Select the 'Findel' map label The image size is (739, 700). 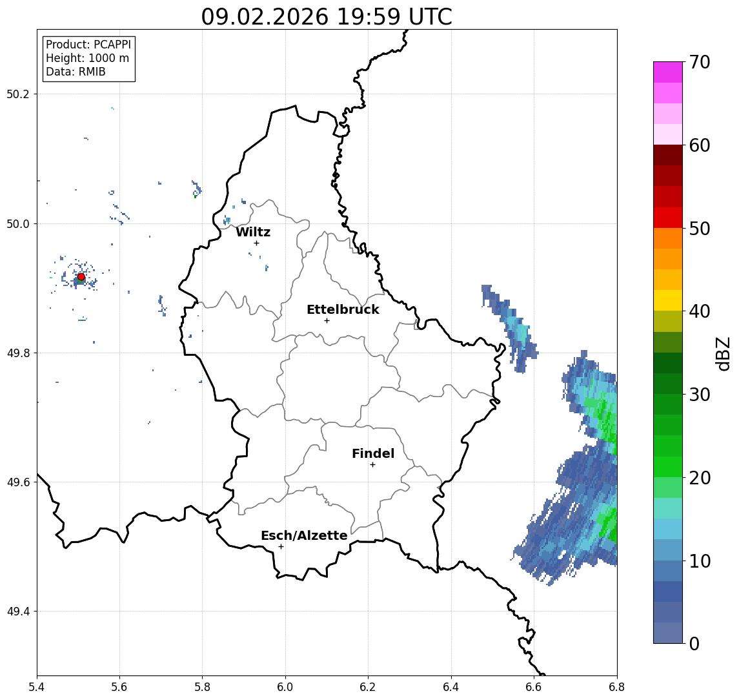click(373, 453)
